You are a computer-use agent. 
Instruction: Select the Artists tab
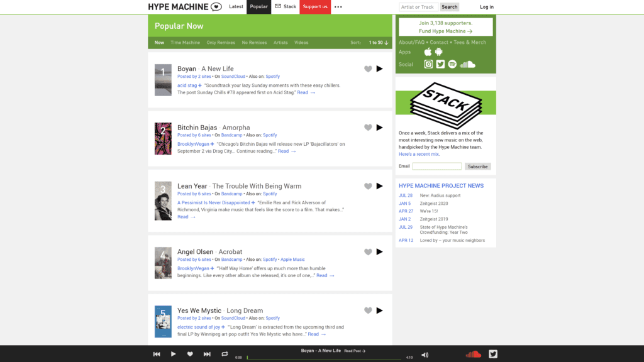pos(280,43)
